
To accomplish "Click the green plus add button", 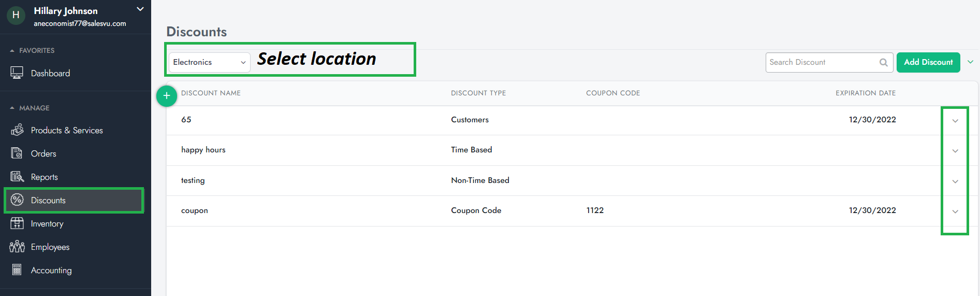I will coord(167,96).
